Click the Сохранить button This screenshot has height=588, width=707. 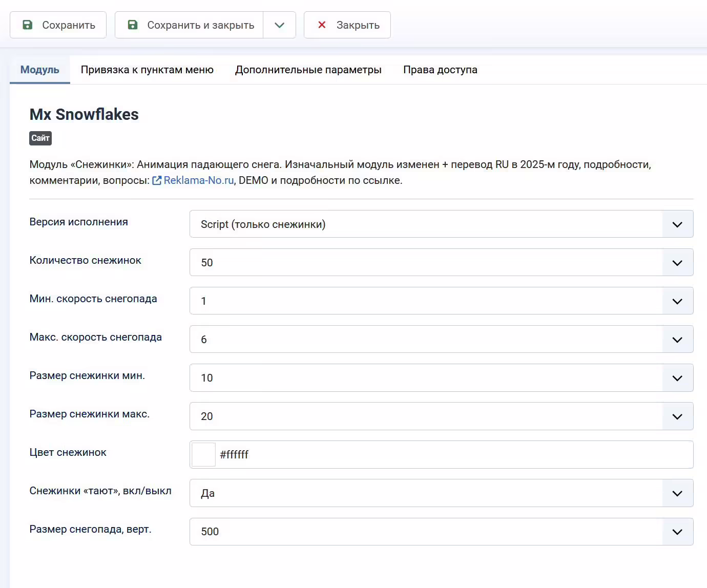point(58,25)
